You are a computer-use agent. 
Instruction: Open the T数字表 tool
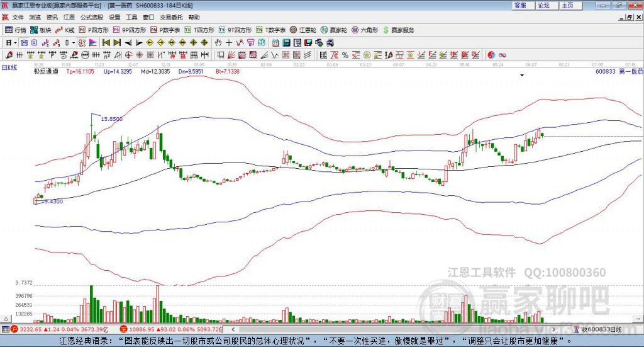(270, 30)
